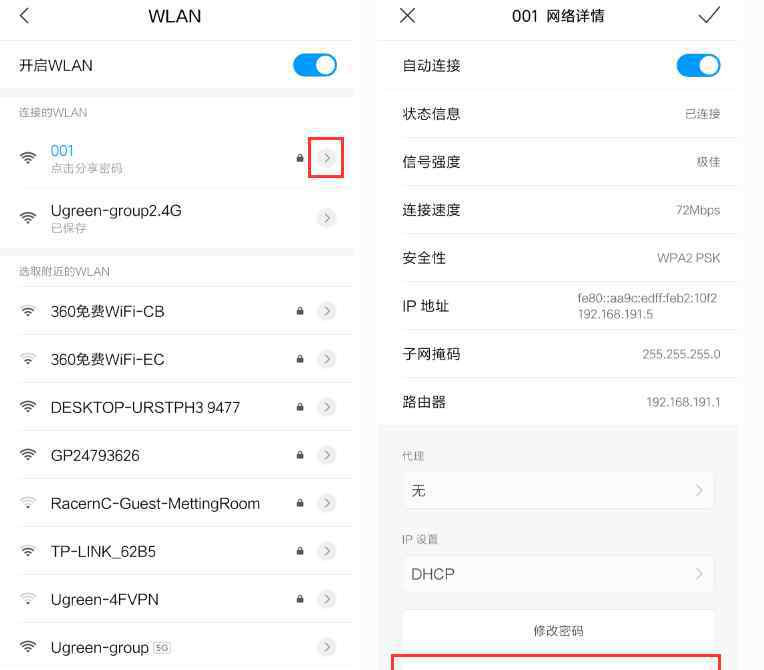Close the 001 network details page
Screen dimensions: 764x670
(x=407, y=16)
